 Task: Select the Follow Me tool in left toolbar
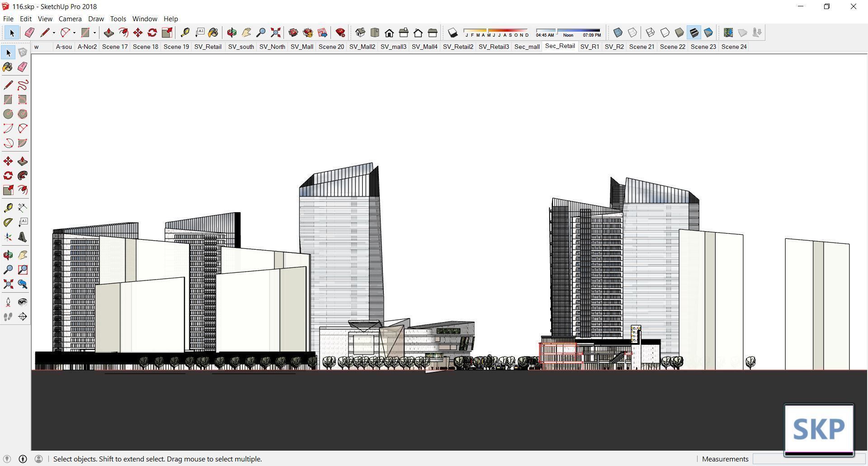(23, 176)
